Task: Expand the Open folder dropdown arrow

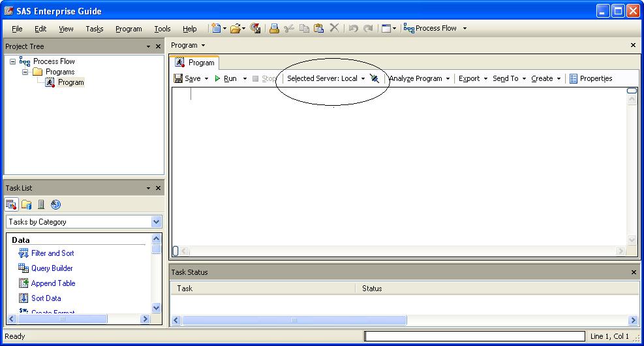Action: coord(243,28)
